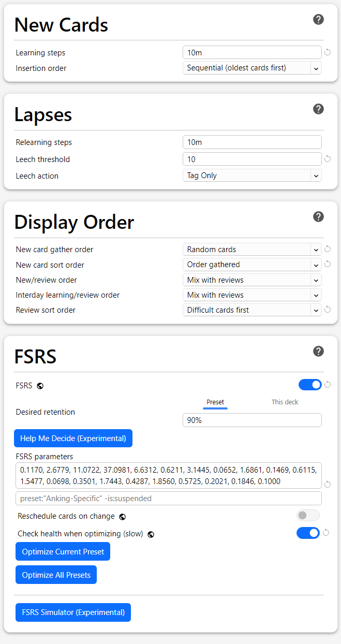Image resolution: width=341 pixels, height=644 pixels.
Task: Select the Preset retention tab
Action: pyautogui.click(x=215, y=402)
